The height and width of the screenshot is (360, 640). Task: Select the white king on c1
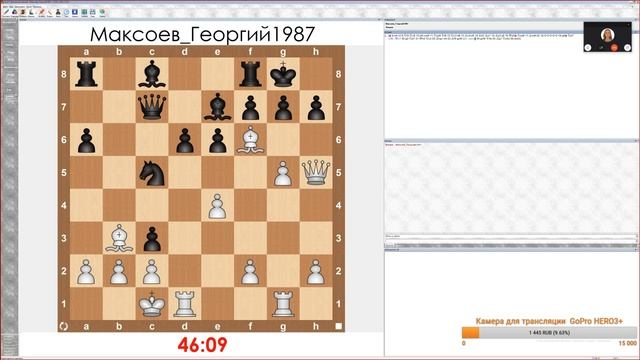[152, 304]
